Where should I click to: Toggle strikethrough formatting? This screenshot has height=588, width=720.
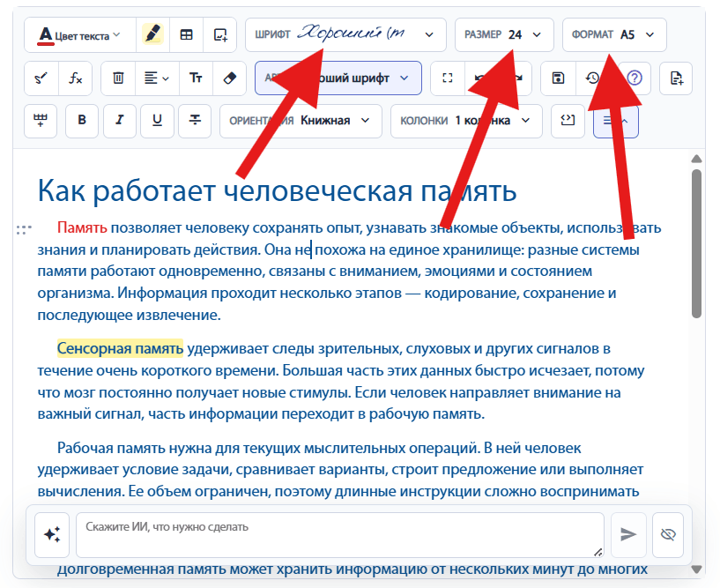(x=195, y=121)
